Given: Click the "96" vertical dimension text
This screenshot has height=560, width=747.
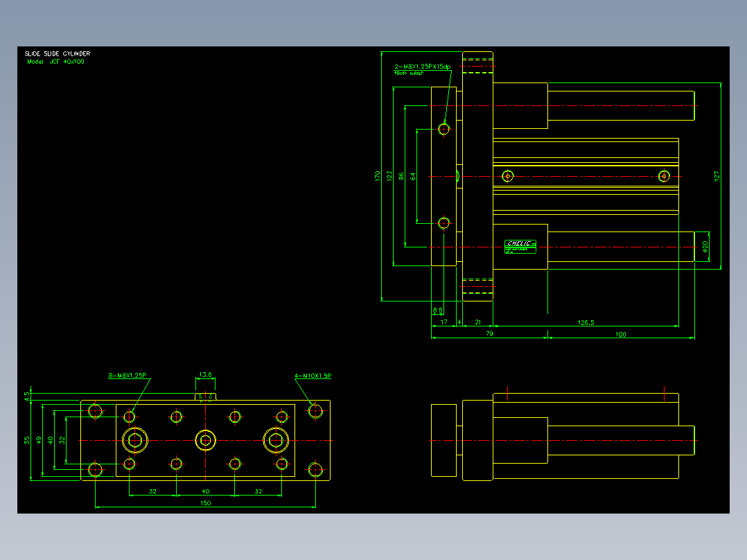Looking at the screenshot, I should 401,176.
